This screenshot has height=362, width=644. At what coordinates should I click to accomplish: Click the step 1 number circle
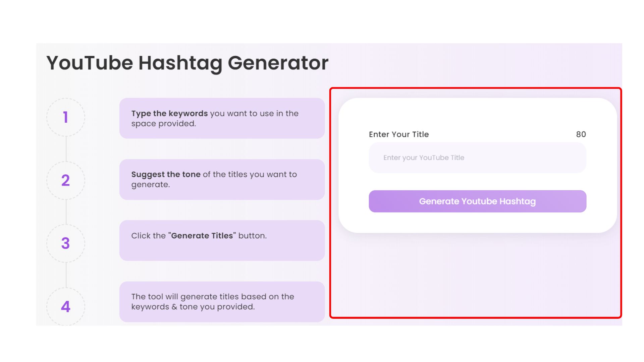tap(66, 117)
